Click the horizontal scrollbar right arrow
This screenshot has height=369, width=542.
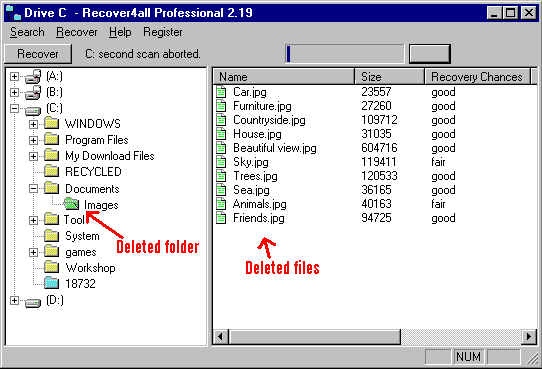pos(529,337)
